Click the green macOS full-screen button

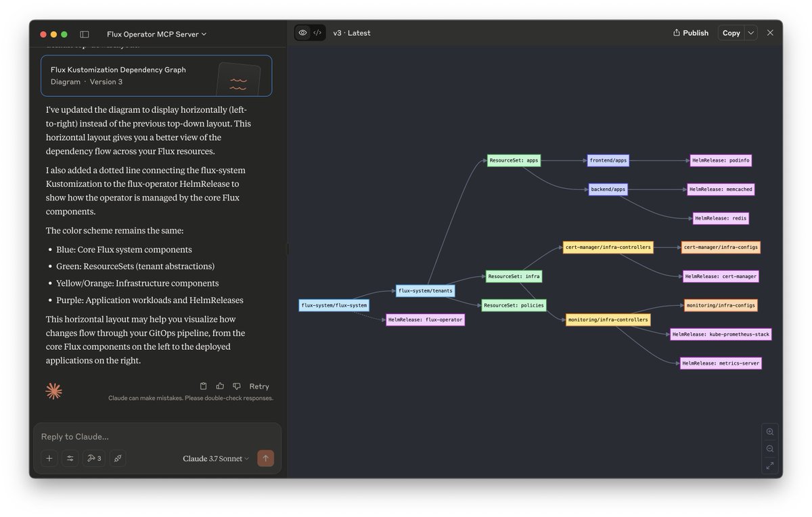[64, 35]
